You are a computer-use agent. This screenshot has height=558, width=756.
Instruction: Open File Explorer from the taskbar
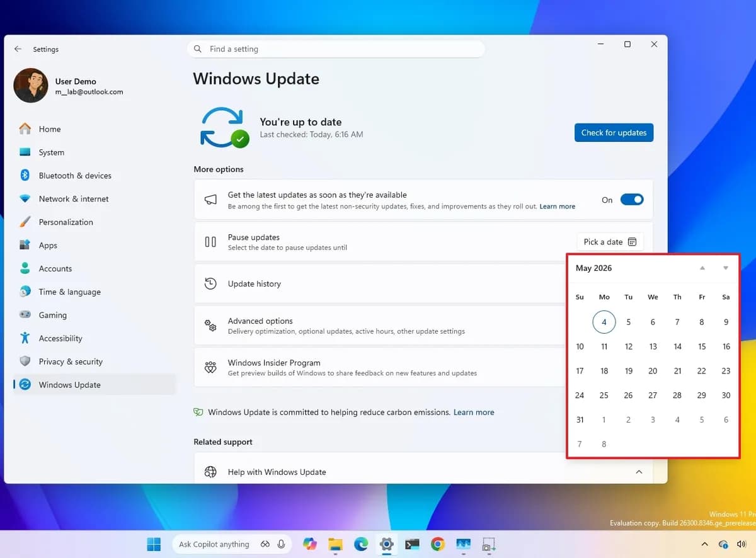tap(335, 544)
